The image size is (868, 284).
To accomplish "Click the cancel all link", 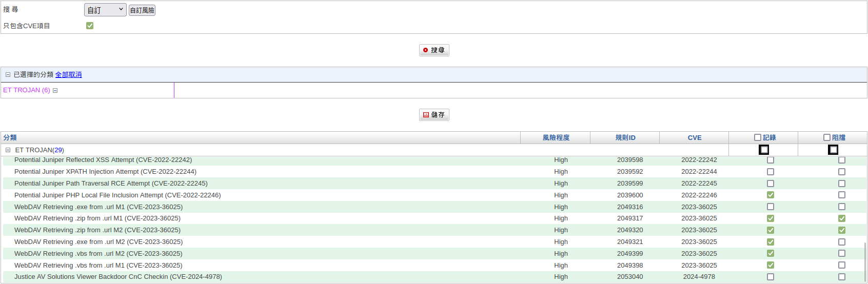I will pos(68,75).
